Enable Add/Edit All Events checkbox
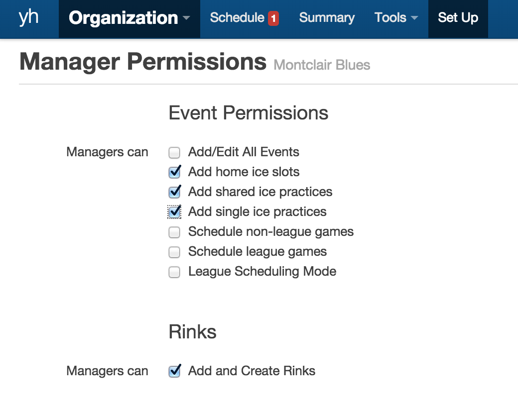 coord(174,152)
